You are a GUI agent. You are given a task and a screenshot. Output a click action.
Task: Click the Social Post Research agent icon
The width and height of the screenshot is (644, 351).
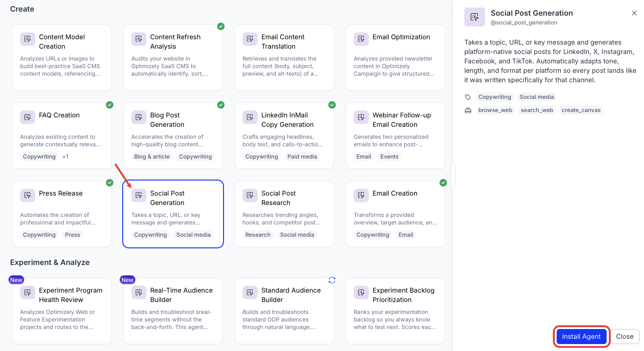[250, 195]
